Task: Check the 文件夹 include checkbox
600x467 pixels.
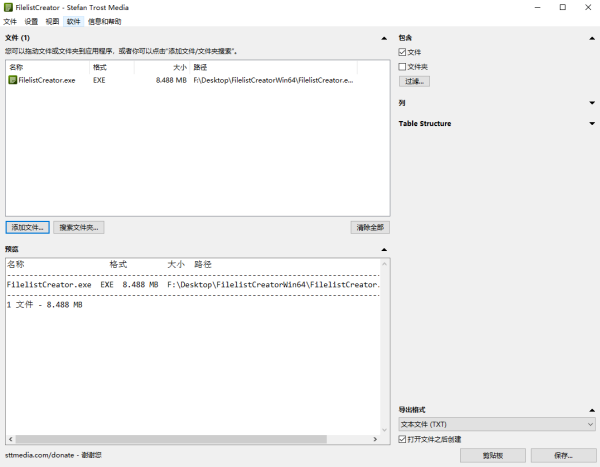Action: coord(402,67)
